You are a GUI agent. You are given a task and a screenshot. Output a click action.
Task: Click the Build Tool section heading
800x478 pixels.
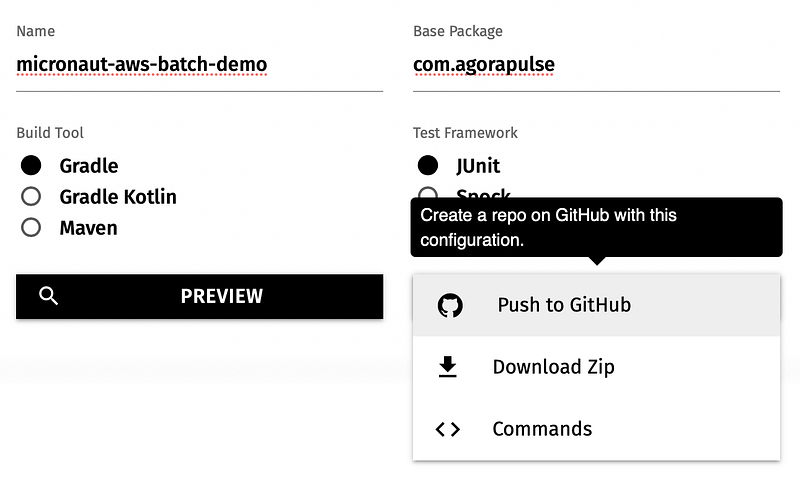[x=50, y=133]
